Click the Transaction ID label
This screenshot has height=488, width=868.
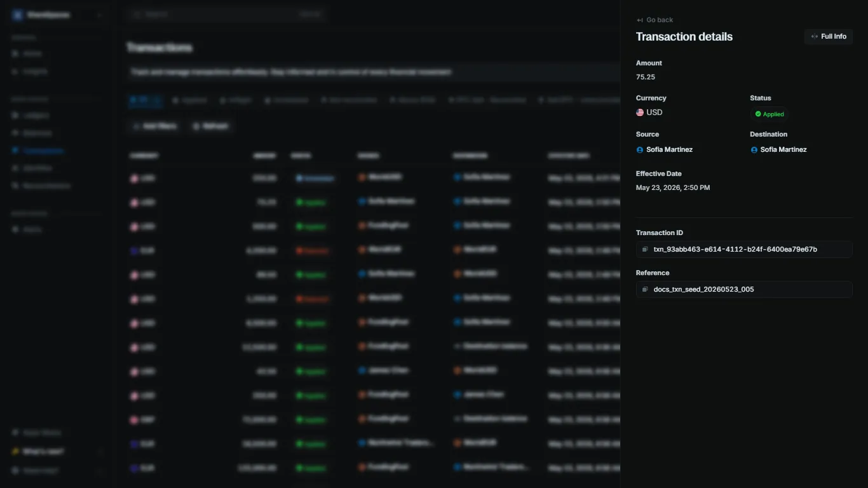tap(660, 233)
